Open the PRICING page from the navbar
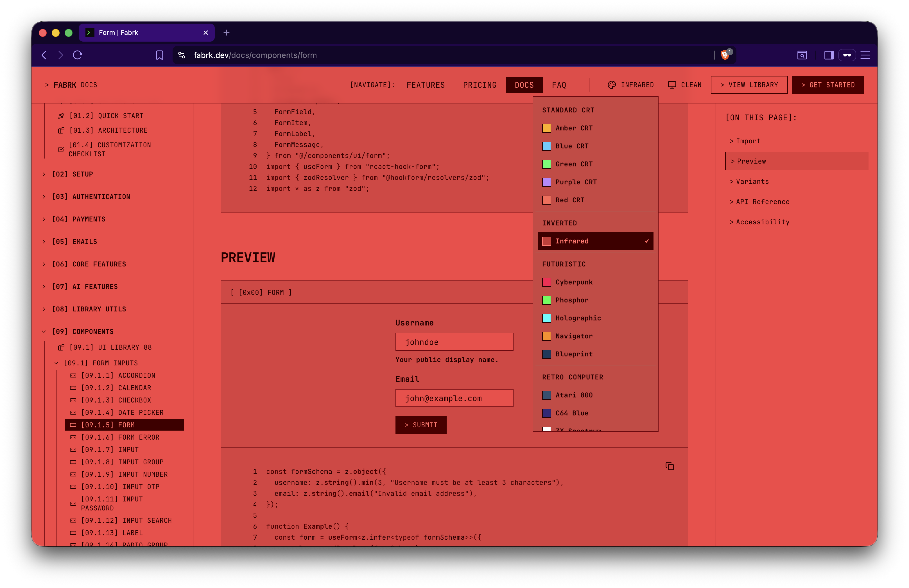909x588 pixels. tap(480, 85)
